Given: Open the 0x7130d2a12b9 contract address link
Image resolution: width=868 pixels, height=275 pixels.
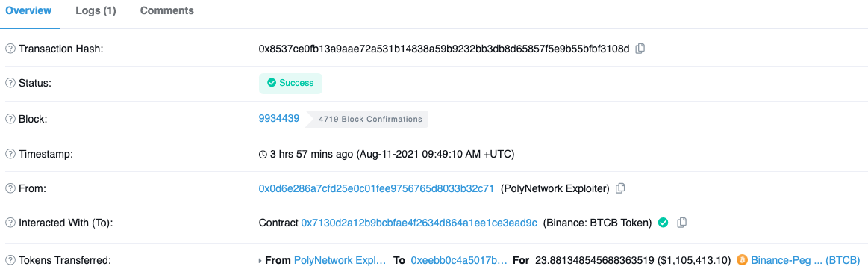Looking at the screenshot, I should 419,223.
